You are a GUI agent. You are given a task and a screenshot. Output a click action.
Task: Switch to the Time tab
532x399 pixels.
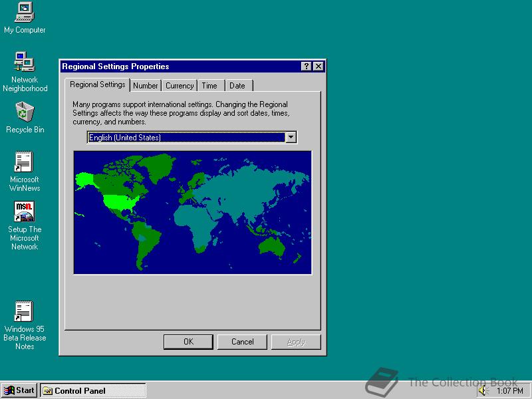[209, 86]
